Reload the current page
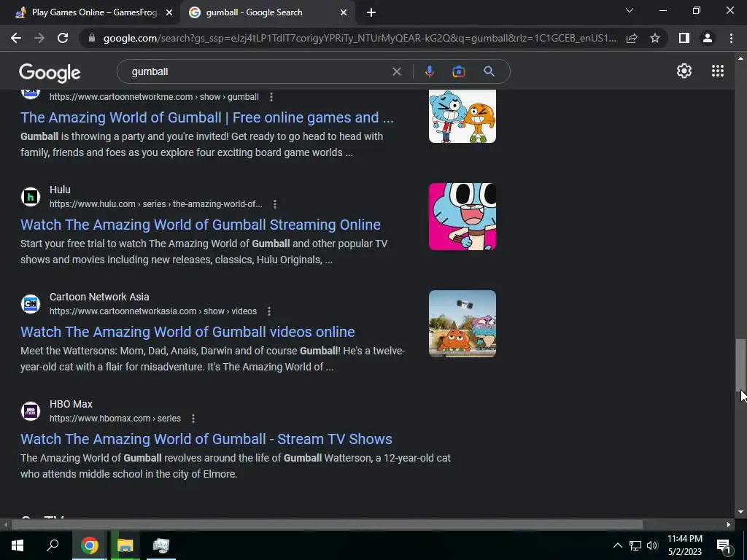This screenshot has width=747, height=560. [x=63, y=38]
